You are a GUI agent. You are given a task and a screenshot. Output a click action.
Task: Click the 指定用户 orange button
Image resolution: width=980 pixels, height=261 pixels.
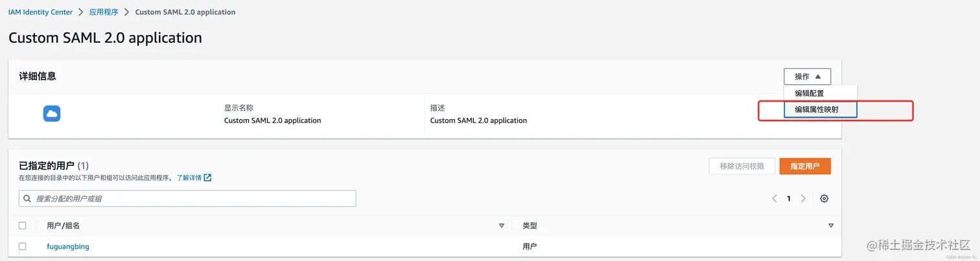[x=805, y=166]
